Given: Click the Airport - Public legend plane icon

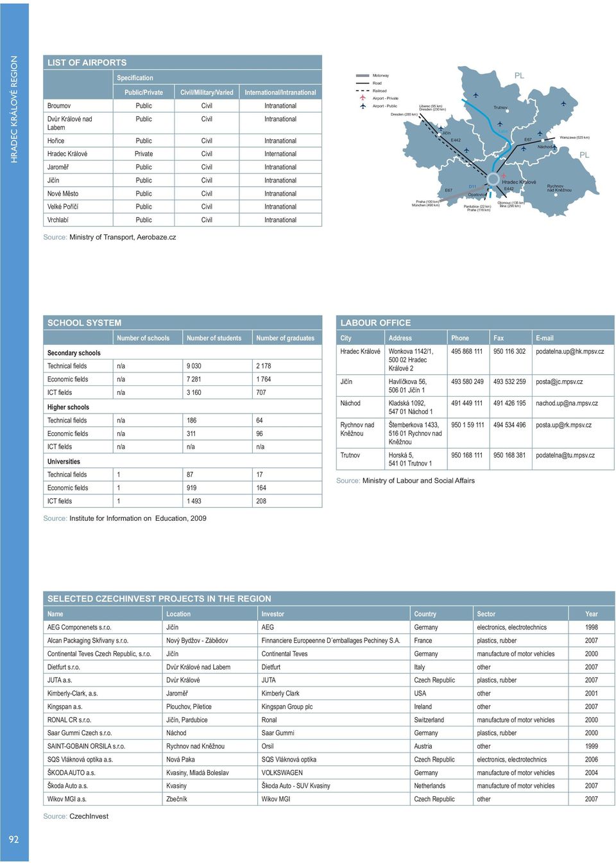Looking at the screenshot, I should (362, 106).
